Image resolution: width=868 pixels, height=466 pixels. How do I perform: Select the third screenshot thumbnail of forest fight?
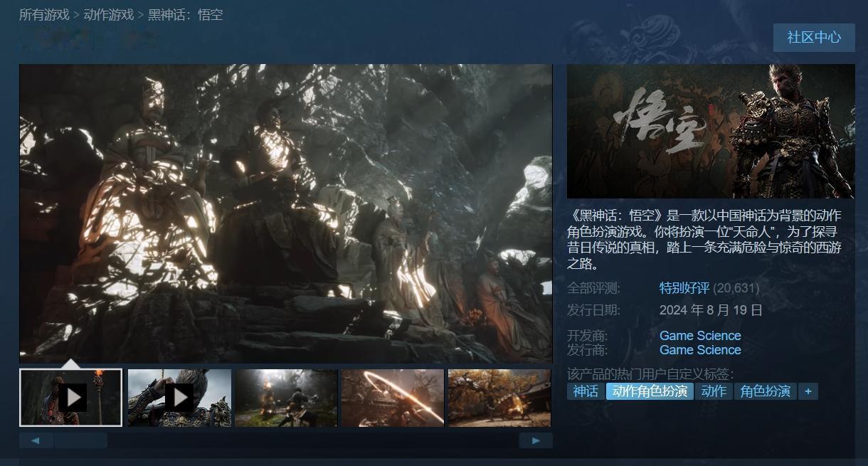coord(286,397)
